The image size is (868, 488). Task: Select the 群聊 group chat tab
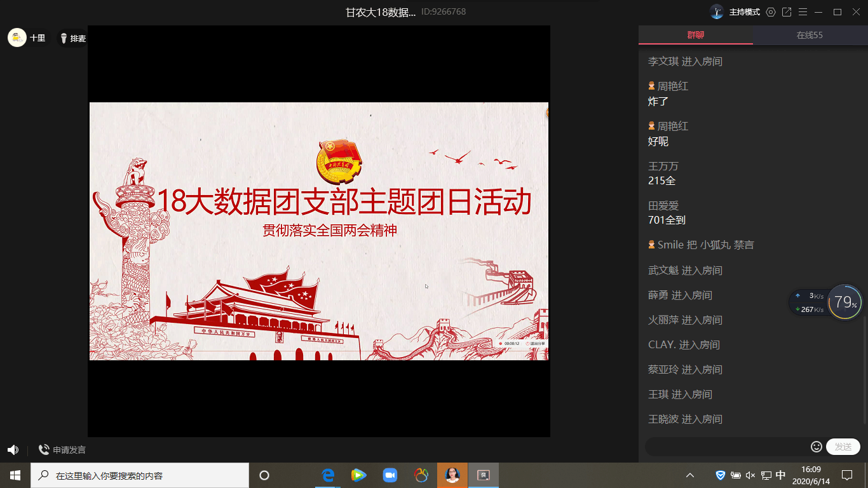tap(695, 35)
